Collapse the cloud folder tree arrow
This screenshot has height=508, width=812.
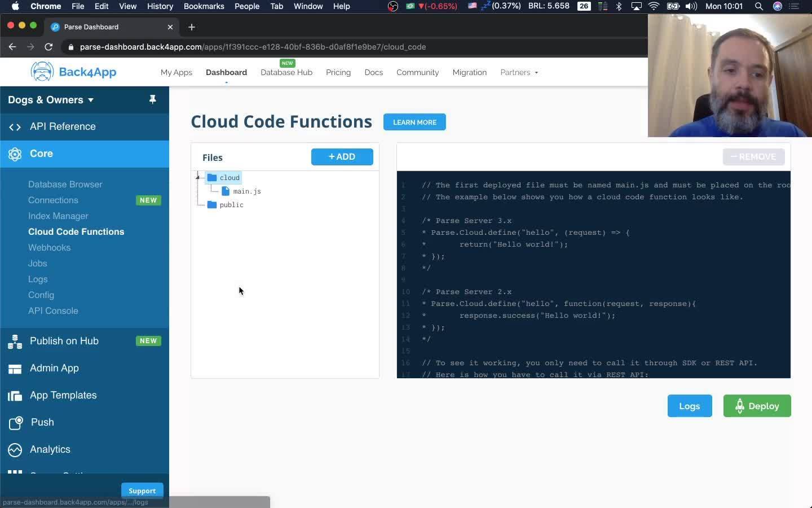tap(198, 178)
